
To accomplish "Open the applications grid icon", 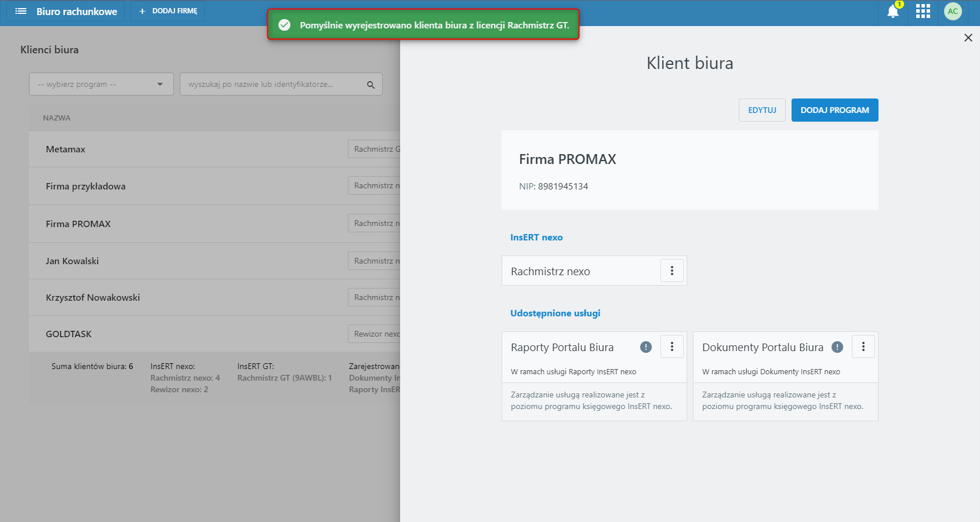I will tap(923, 12).
